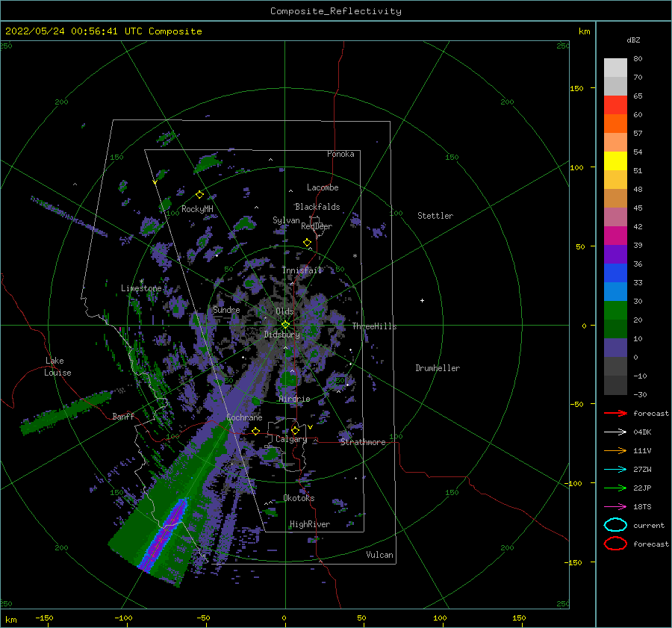Click the Blackfalds label
Screen dimensions: 672x628
tap(317, 207)
